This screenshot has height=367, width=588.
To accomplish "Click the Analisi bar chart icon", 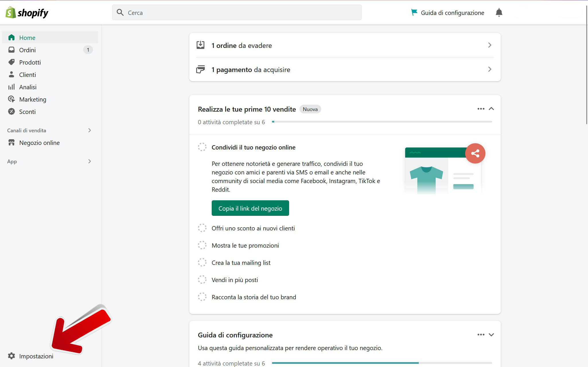I will [x=11, y=87].
